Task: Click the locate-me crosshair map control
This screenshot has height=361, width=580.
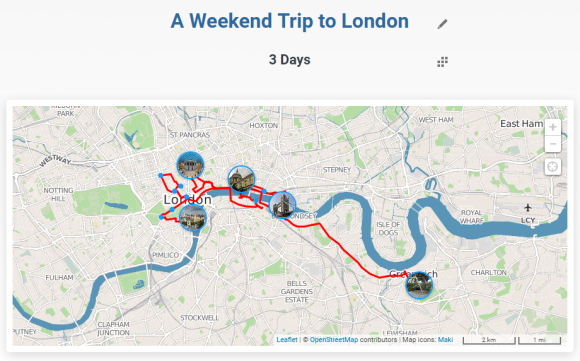Action: click(x=553, y=167)
